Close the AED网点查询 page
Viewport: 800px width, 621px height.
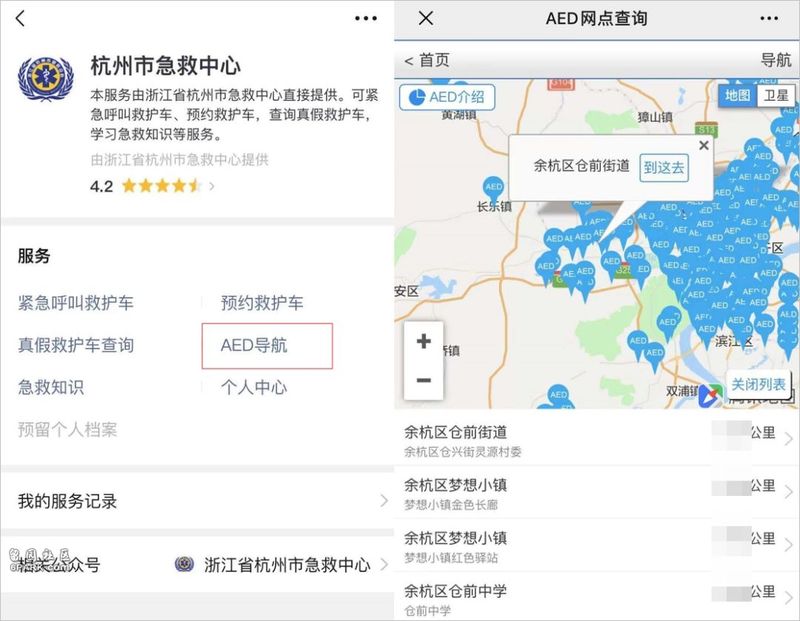[426, 18]
